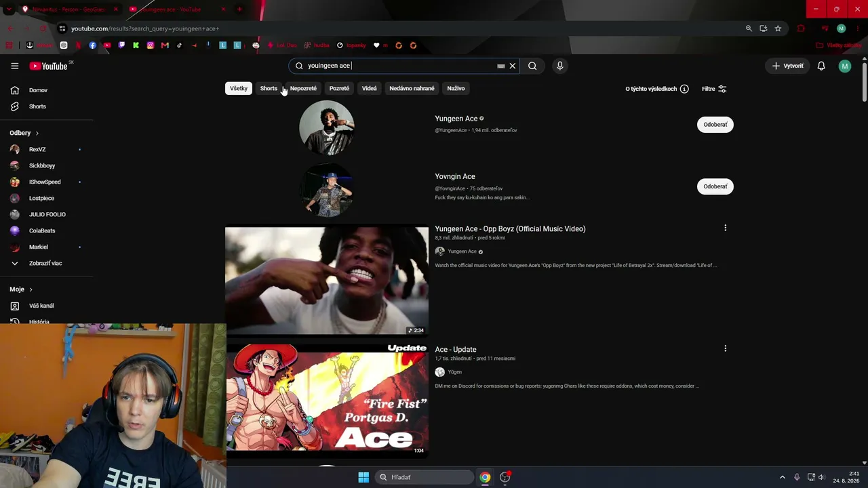This screenshot has height=488, width=868.
Task: Subscribe to Yungeen Ace with Odoberať
Action: tap(715, 125)
